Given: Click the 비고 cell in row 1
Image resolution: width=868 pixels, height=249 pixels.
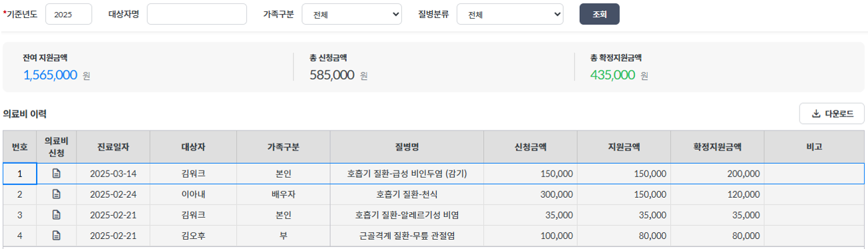Looking at the screenshot, I should (x=814, y=174).
